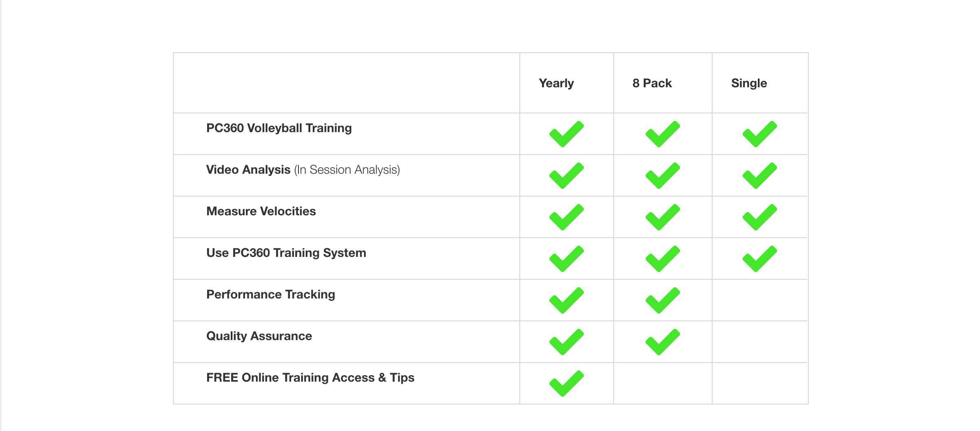Click the Quality Assurance row label
980x431 pixels.
pyautogui.click(x=259, y=336)
